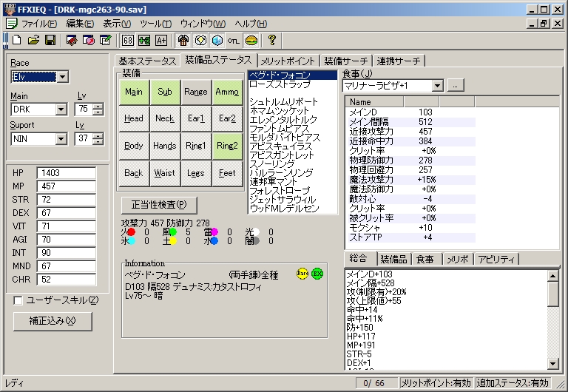Increase Main level 75 with up spinner
568x392 pixels.
(x=98, y=107)
